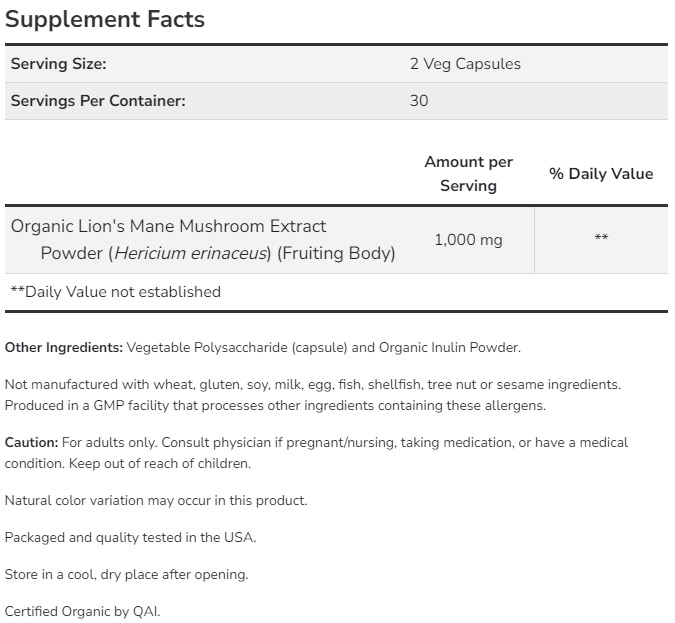Click Organic Lion's Mane Mushroom Extract text

[x=168, y=226]
